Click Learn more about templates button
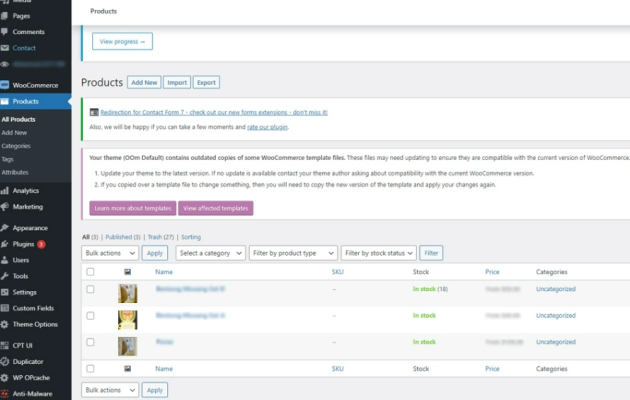This screenshot has width=630, height=400. 133,208
